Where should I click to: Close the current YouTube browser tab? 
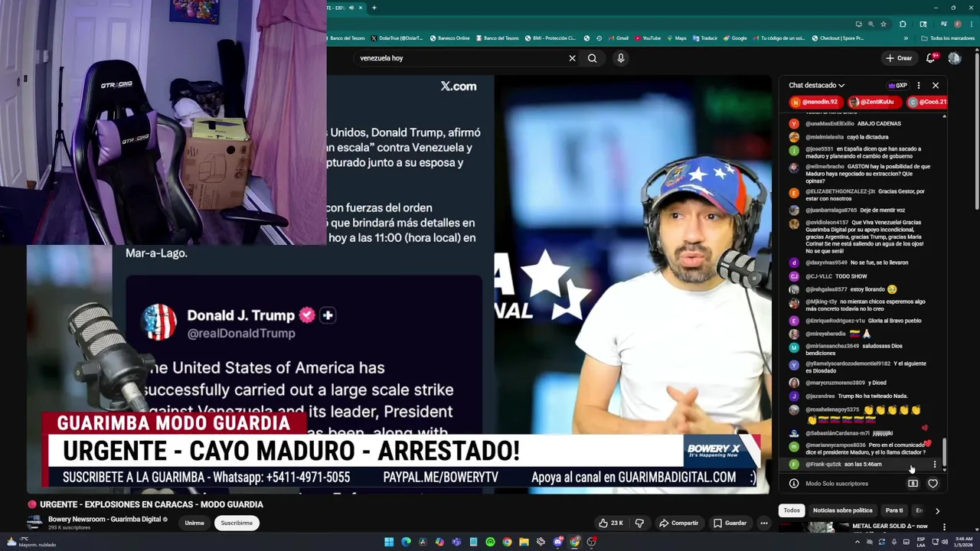click(x=361, y=8)
